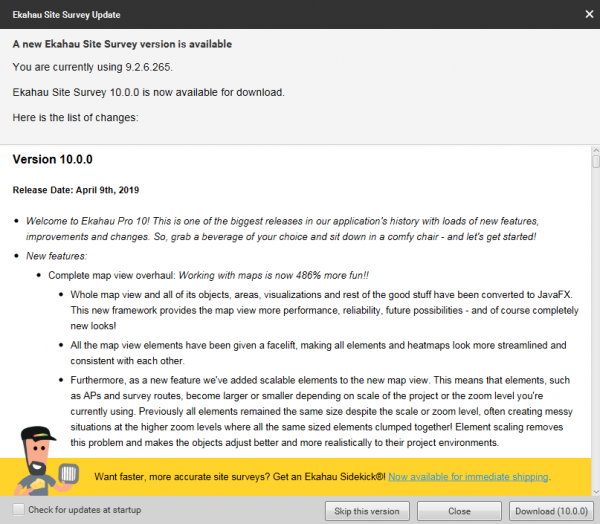
Task: Click the scrollbar down arrow in changelog
Action: (x=595, y=491)
